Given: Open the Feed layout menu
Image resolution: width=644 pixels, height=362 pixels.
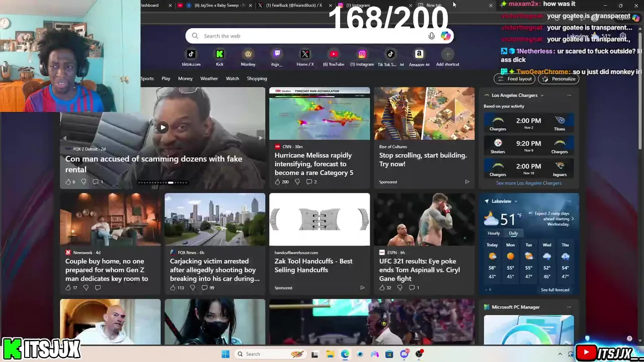Looking at the screenshot, I should pyautogui.click(x=515, y=79).
